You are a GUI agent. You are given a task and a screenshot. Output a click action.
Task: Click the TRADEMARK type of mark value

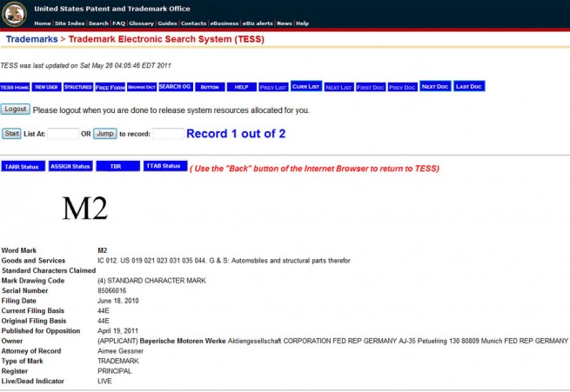pos(118,362)
